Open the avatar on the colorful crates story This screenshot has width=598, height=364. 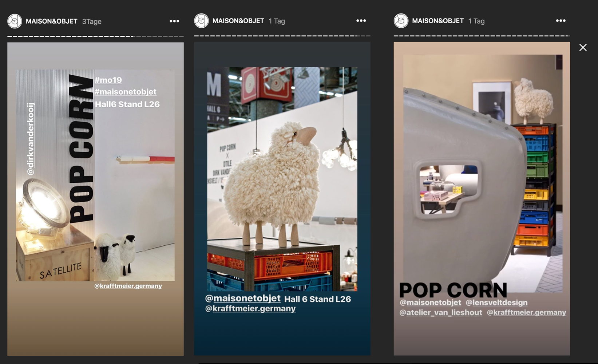pyautogui.click(x=401, y=21)
